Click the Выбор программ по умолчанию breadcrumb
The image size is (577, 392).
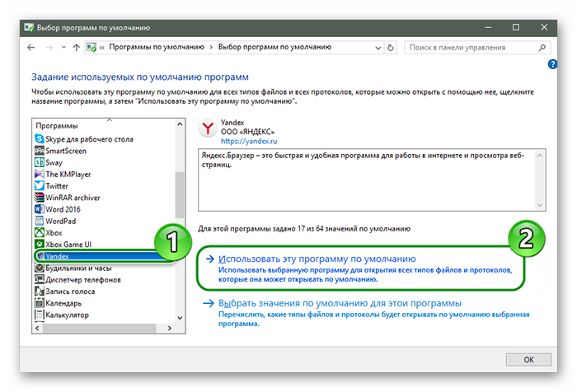point(274,47)
